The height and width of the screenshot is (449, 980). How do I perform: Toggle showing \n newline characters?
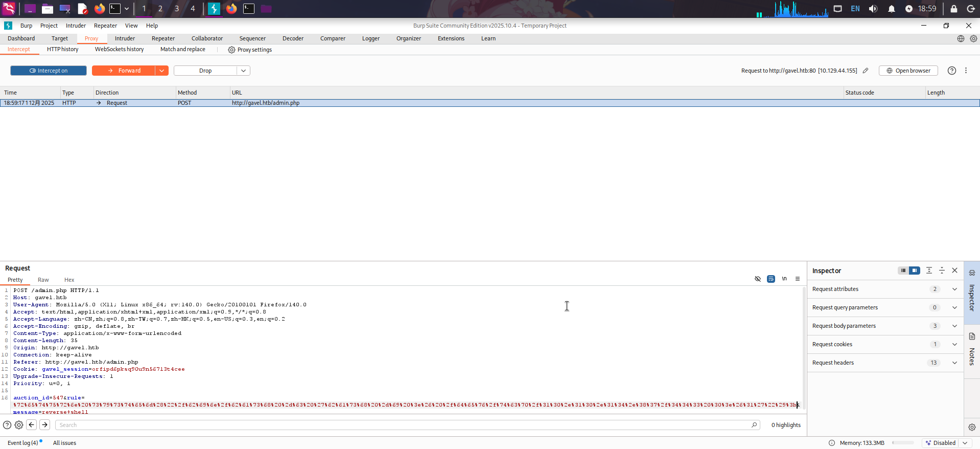pos(784,279)
